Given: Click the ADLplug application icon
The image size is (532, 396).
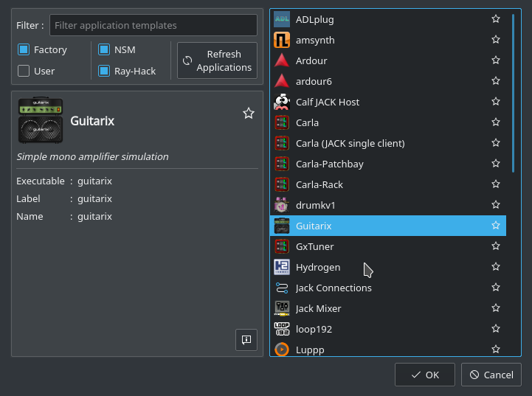Looking at the screenshot, I should (282, 19).
